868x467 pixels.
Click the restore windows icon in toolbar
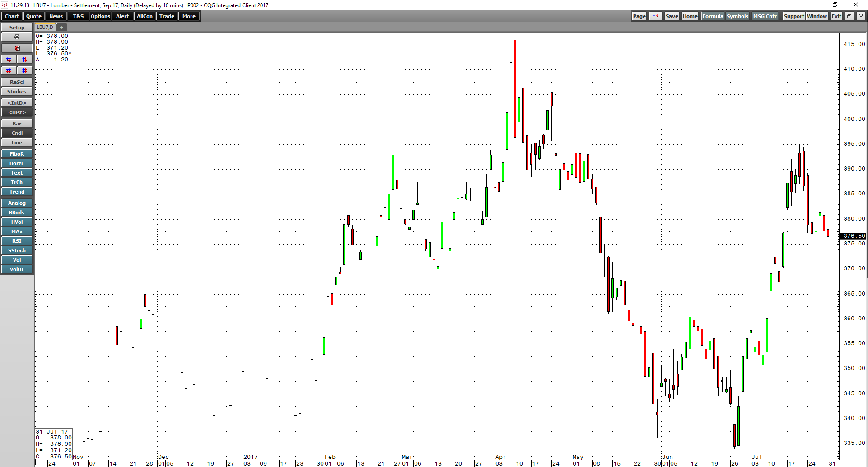point(849,16)
